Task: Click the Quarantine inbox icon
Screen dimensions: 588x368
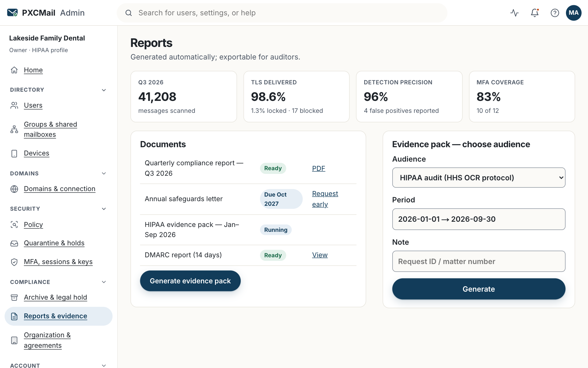Action: pos(14,243)
